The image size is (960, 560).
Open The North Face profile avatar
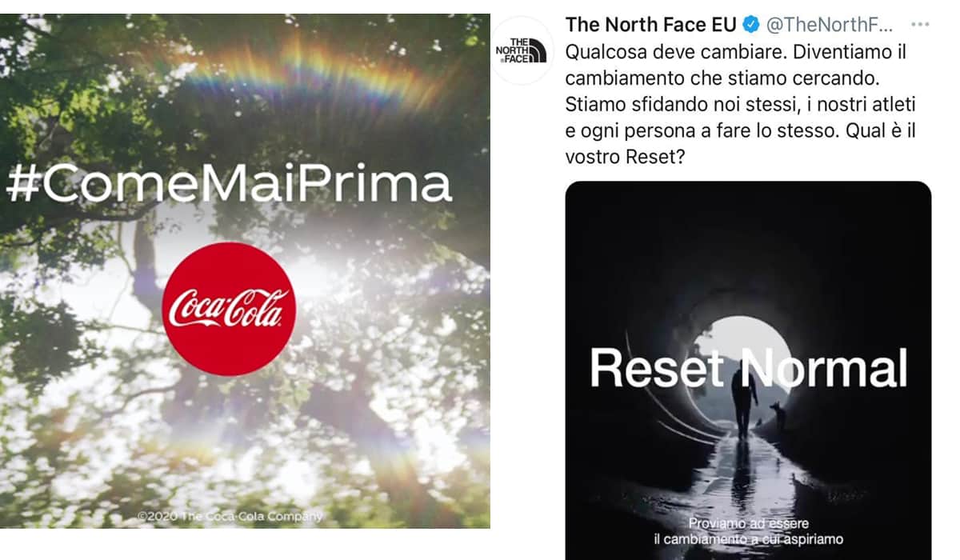521,50
